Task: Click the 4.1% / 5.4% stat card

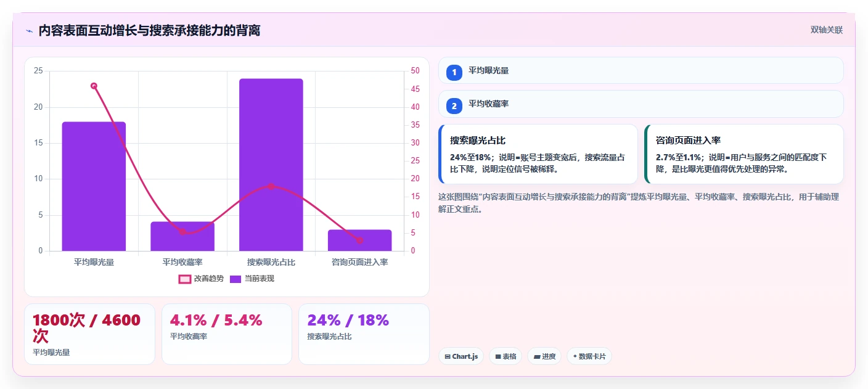Action: coord(227,334)
